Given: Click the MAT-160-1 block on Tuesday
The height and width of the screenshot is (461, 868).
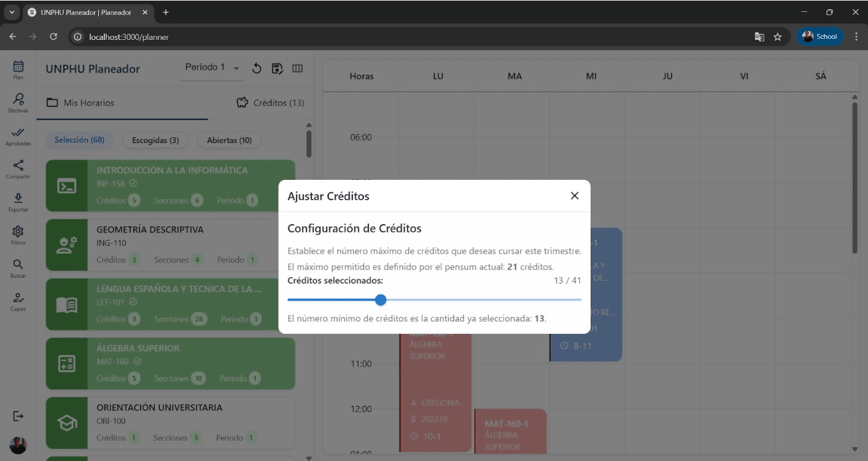Looking at the screenshot, I should (511, 431).
